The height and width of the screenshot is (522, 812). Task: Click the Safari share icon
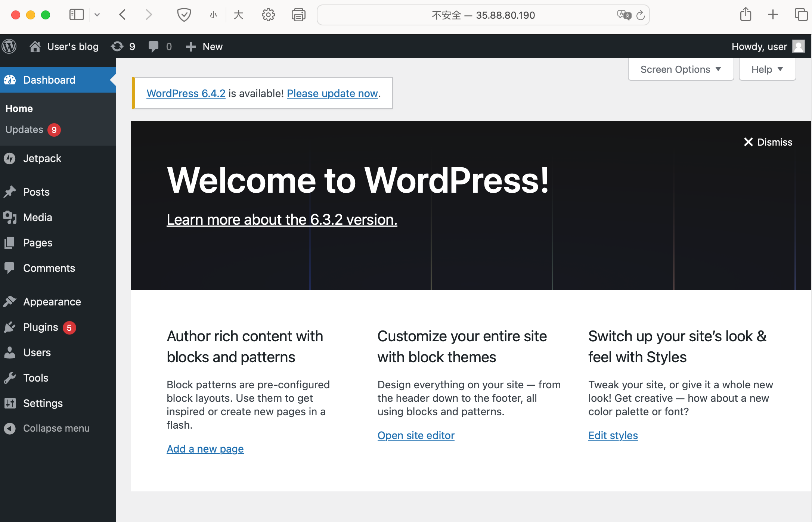[746, 14]
